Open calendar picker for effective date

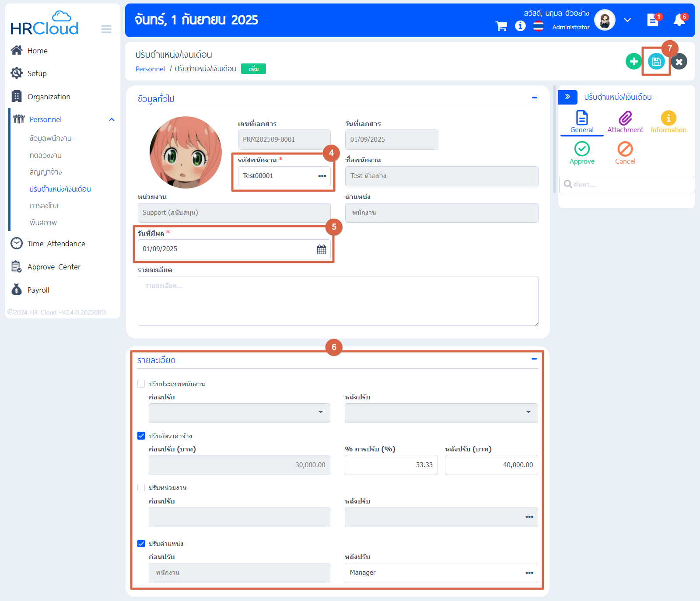[322, 249]
